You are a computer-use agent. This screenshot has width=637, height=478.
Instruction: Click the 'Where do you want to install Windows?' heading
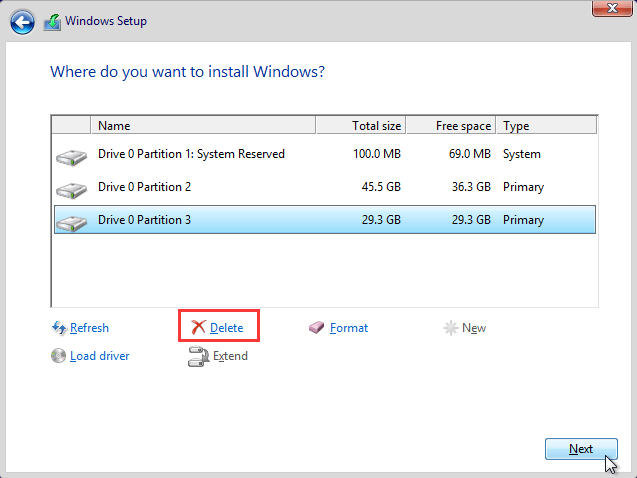click(188, 72)
